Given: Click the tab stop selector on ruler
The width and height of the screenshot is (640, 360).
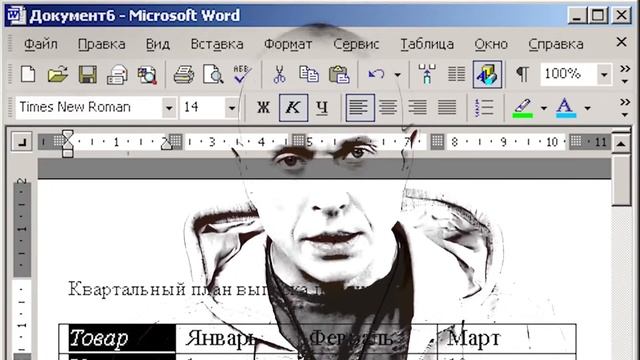Looking at the screenshot, I should (21, 142).
